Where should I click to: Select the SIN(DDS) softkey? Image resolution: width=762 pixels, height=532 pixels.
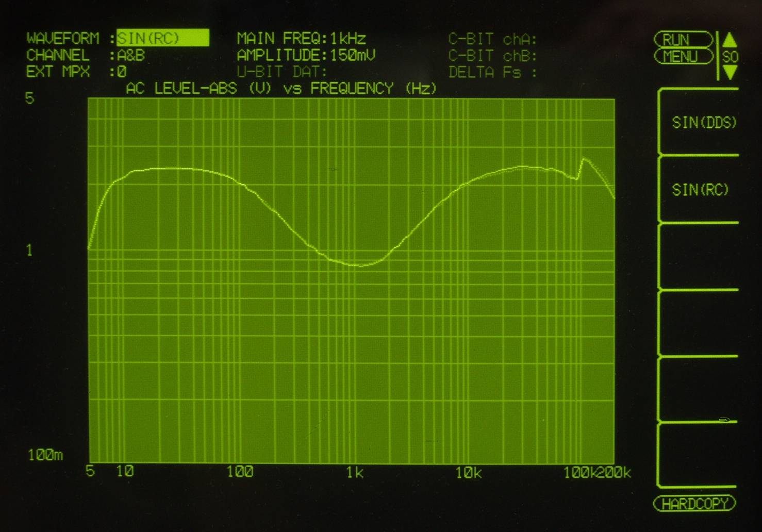(x=703, y=123)
